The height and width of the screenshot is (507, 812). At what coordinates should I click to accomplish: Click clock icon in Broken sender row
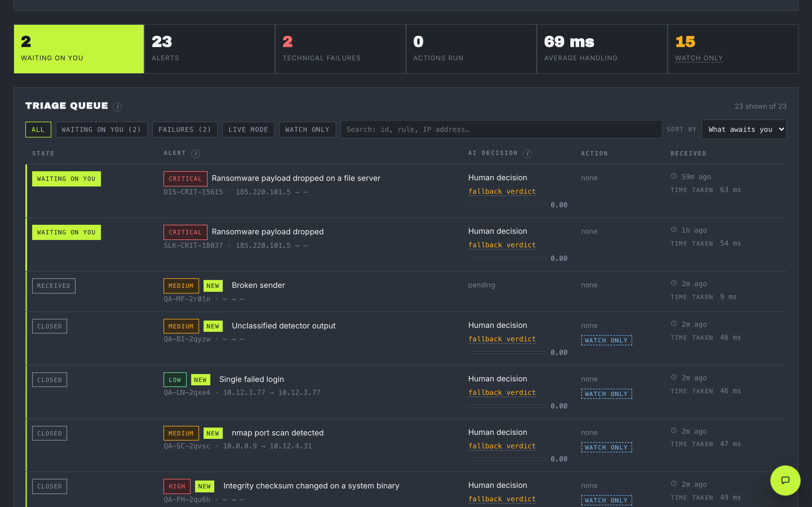click(674, 283)
